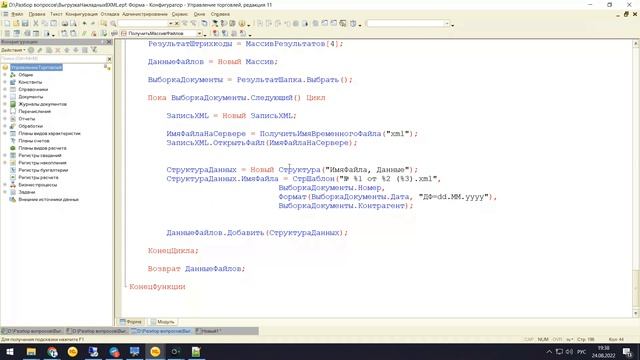640x360 pixels.
Task: Click the configuration tree search input field
Action: click(x=53, y=59)
